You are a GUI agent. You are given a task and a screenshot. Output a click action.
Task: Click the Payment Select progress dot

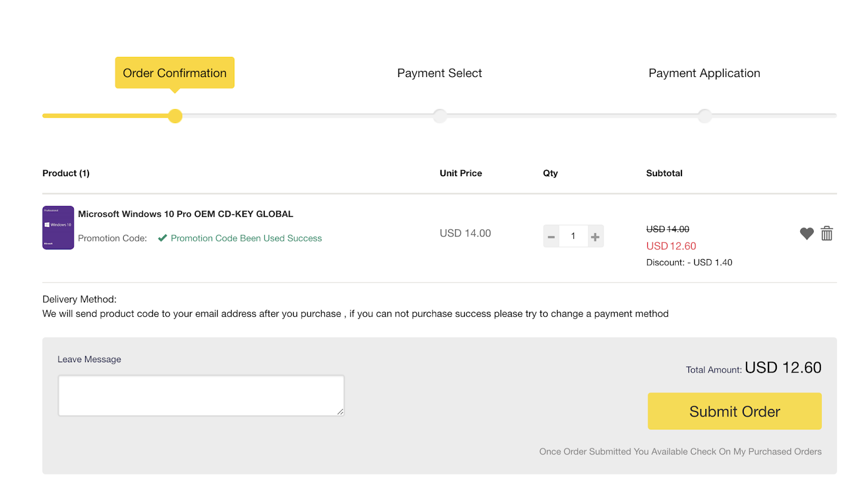pos(440,116)
